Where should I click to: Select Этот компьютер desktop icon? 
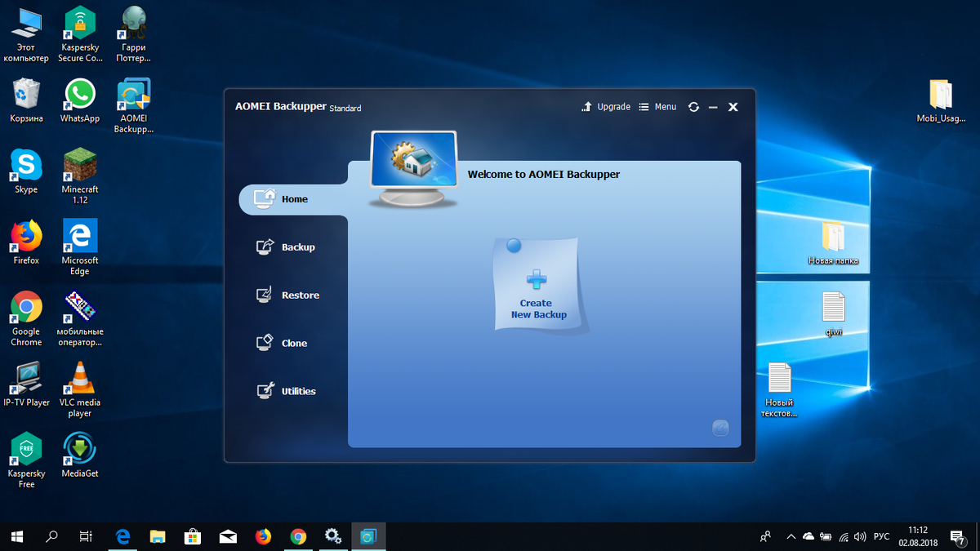pyautogui.click(x=26, y=35)
